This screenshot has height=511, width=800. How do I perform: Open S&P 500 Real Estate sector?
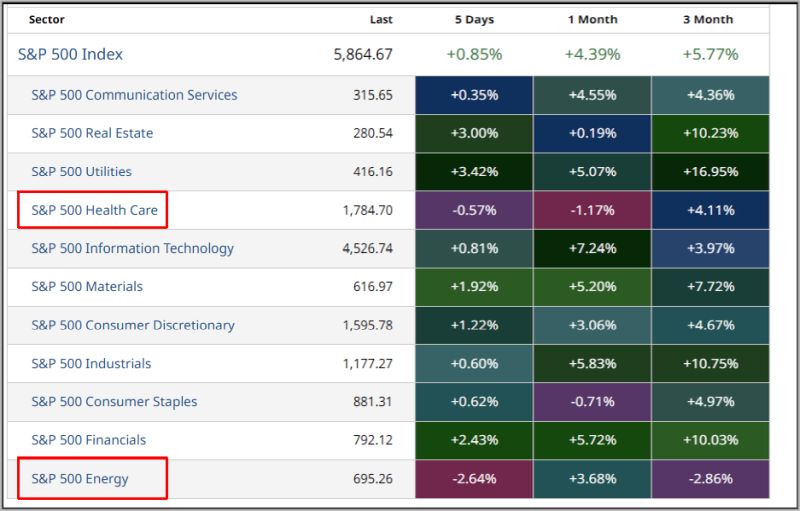coord(92,133)
